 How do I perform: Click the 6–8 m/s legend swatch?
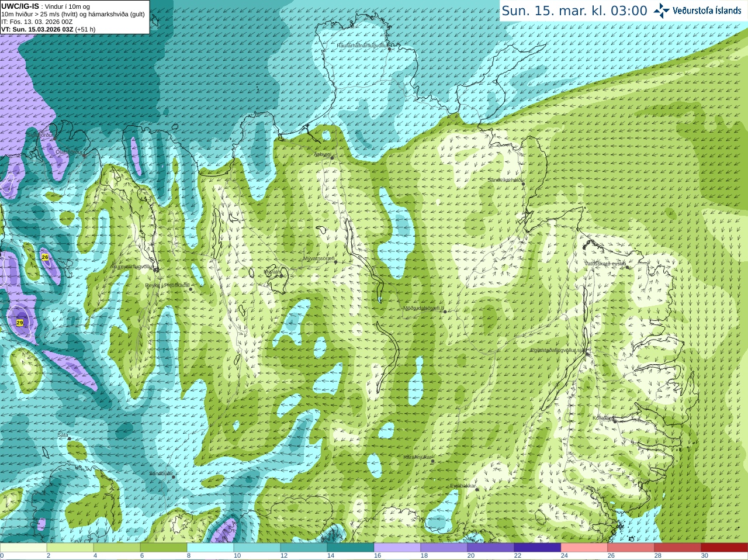pos(164,548)
